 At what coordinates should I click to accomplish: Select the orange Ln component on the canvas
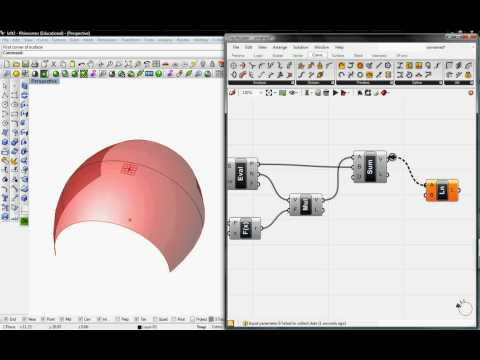coord(442,190)
